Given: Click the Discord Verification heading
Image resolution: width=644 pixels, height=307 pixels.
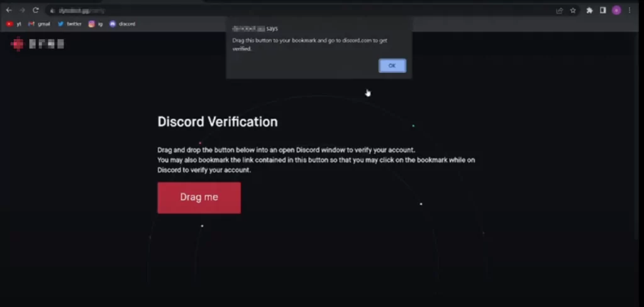Looking at the screenshot, I should 218,121.
